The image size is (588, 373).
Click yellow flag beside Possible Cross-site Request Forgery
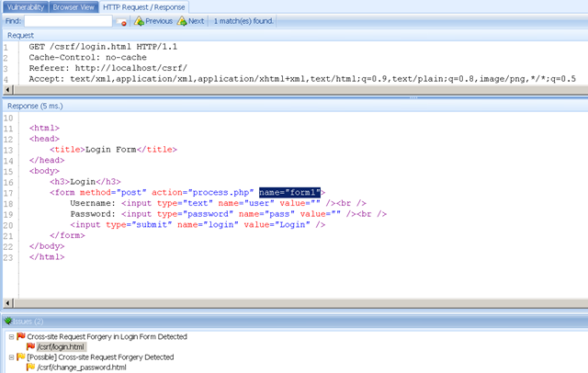click(x=21, y=356)
